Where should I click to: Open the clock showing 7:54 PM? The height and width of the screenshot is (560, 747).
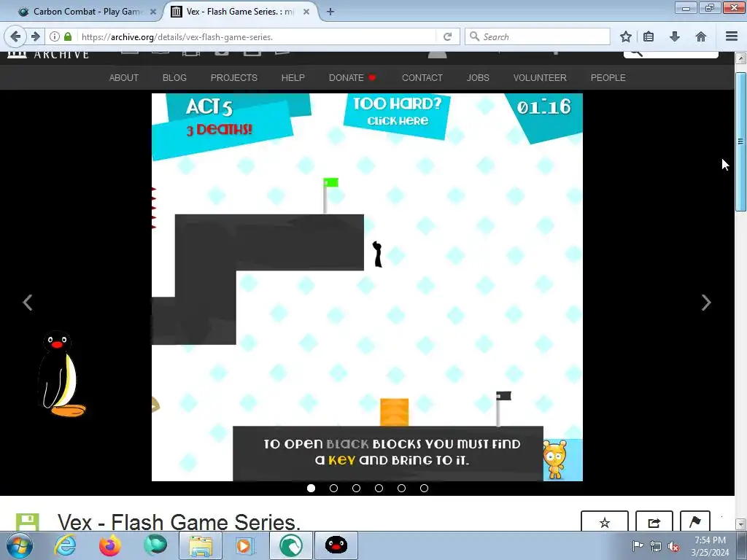710,546
